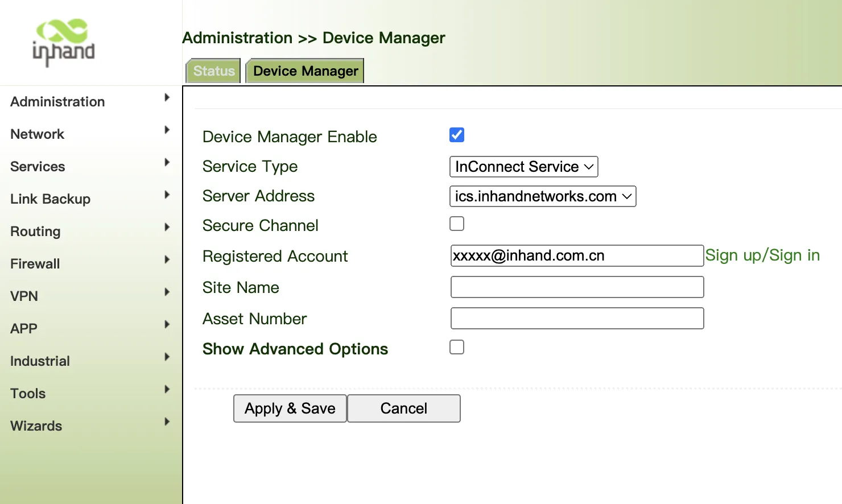Expand the Firewall menu arrow
The image size is (842, 504).
[167, 259]
